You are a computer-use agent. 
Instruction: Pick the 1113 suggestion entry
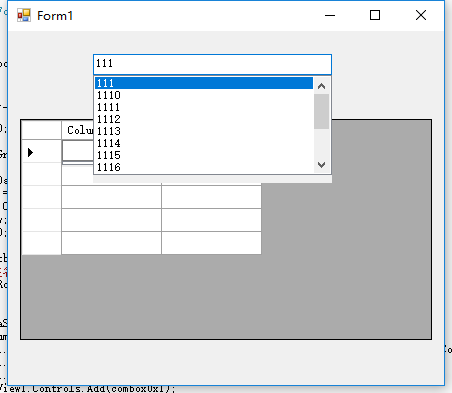click(204, 131)
